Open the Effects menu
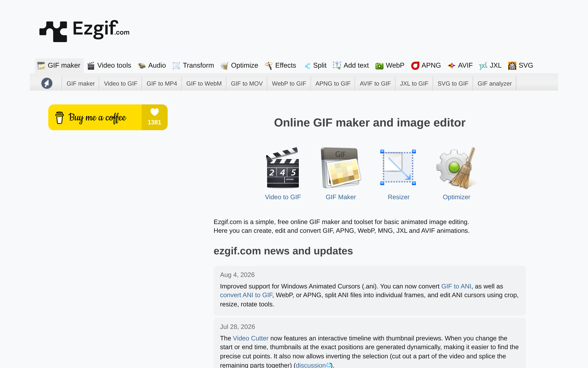This screenshot has width=588, height=368. [280, 66]
